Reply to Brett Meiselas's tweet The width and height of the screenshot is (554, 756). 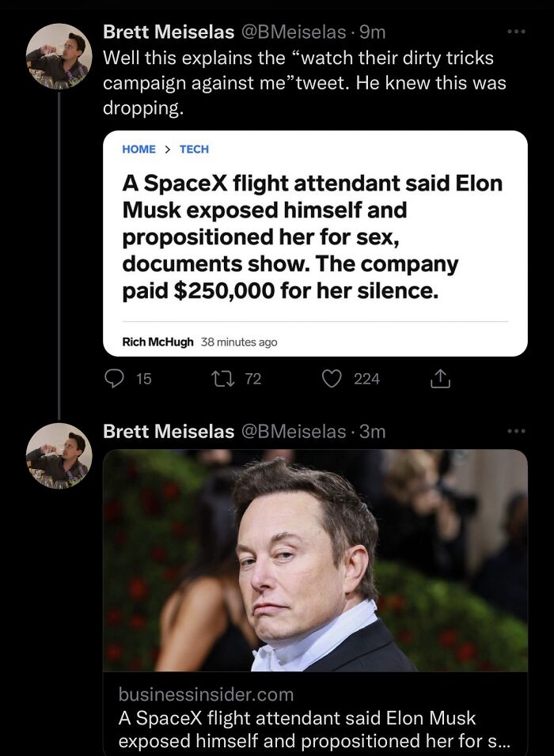[x=113, y=379]
